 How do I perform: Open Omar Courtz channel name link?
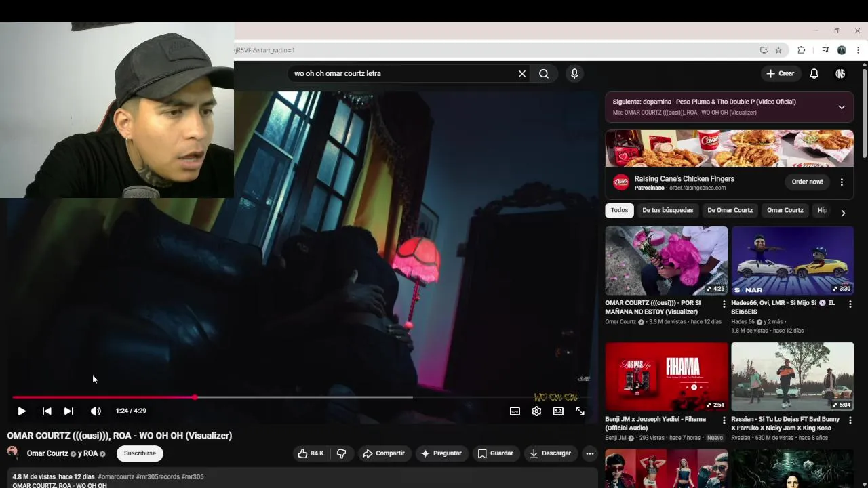click(47, 453)
